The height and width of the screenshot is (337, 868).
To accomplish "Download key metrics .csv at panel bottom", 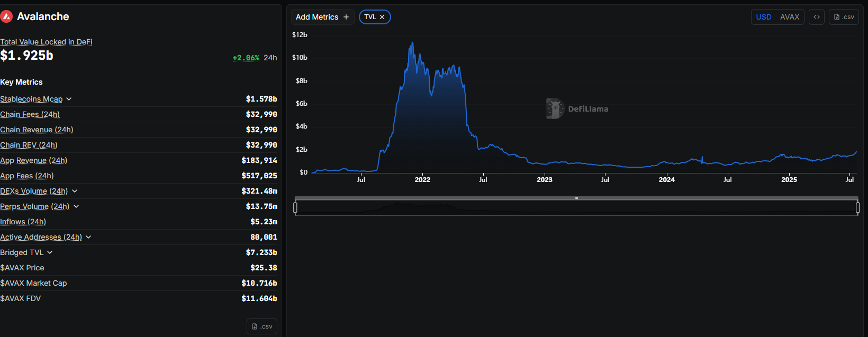I will click(262, 326).
